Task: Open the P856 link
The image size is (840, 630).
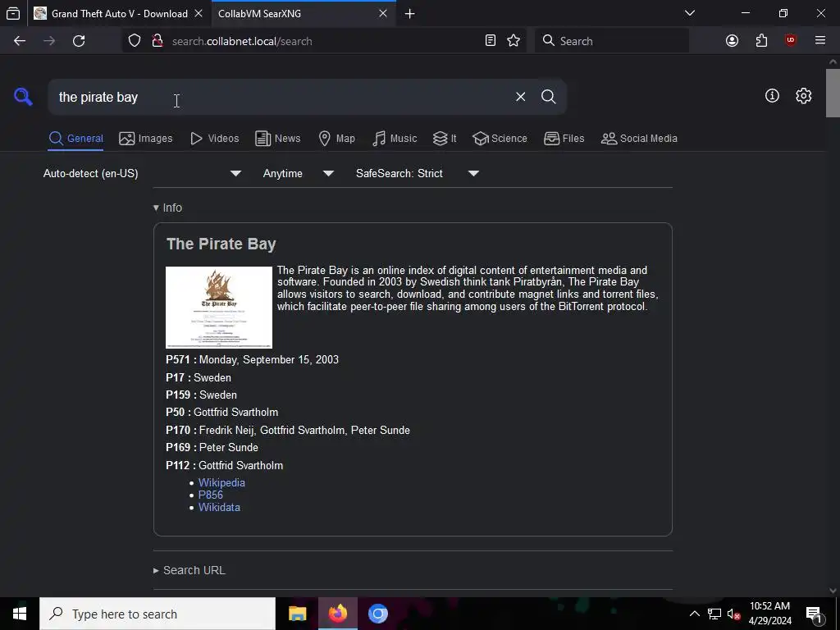Action: (x=211, y=495)
